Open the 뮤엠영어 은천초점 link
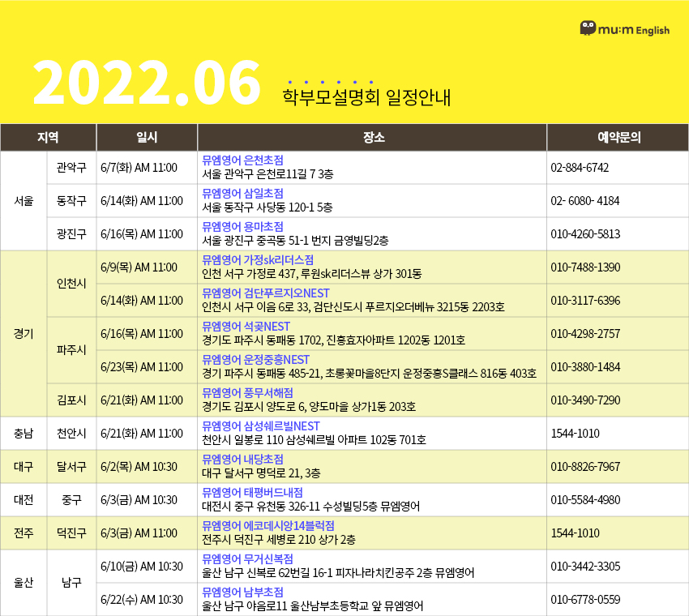Image resolution: width=689 pixels, height=616 pixels. (242, 160)
